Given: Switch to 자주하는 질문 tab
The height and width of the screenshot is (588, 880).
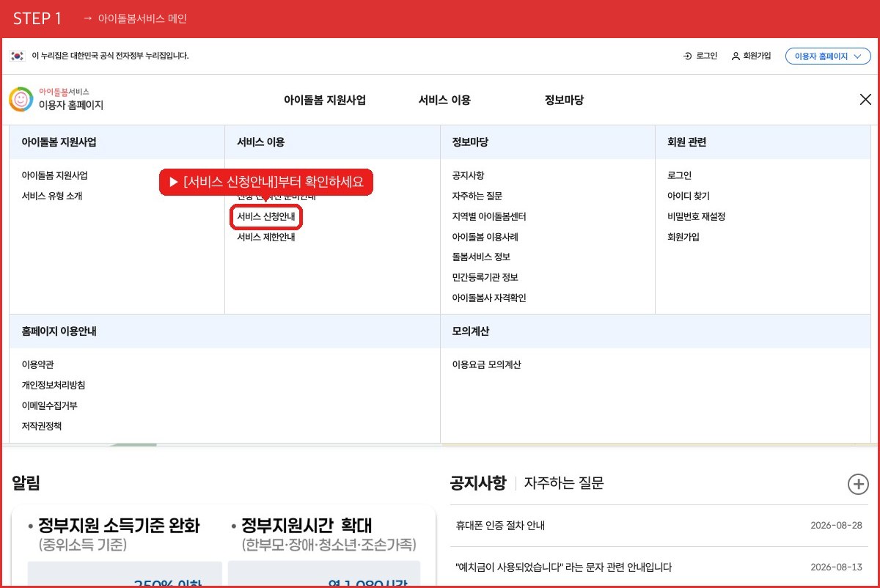Looking at the screenshot, I should 564,483.
